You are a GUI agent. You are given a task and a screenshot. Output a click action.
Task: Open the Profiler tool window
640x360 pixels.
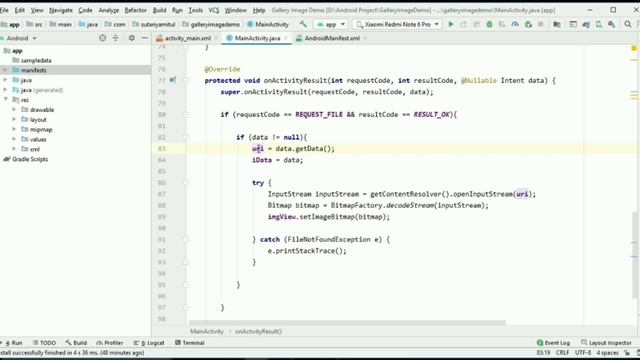pos(110,343)
